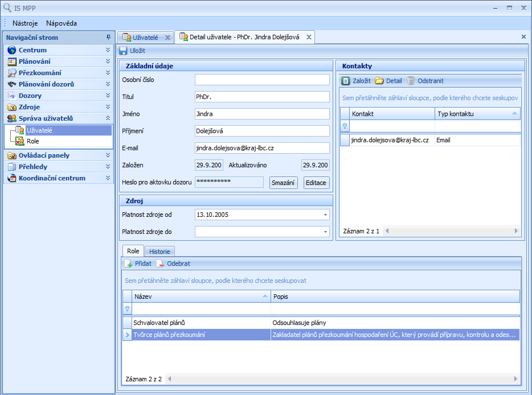Click the Příjmení field with Dolejšová
The height and width of the screenshot is (395, 532).
click(x=262, y=131)
